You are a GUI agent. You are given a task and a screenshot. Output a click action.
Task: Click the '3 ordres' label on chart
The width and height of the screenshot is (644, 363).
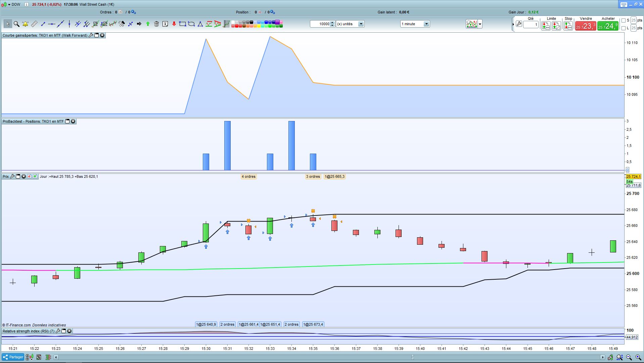(x=313, y=176)
